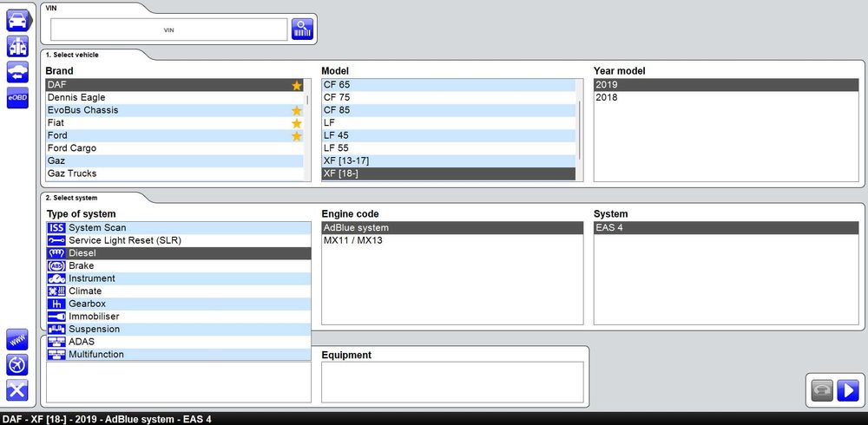Click the VIN barcode search button
Screen dimensions: 868x425
302,29
